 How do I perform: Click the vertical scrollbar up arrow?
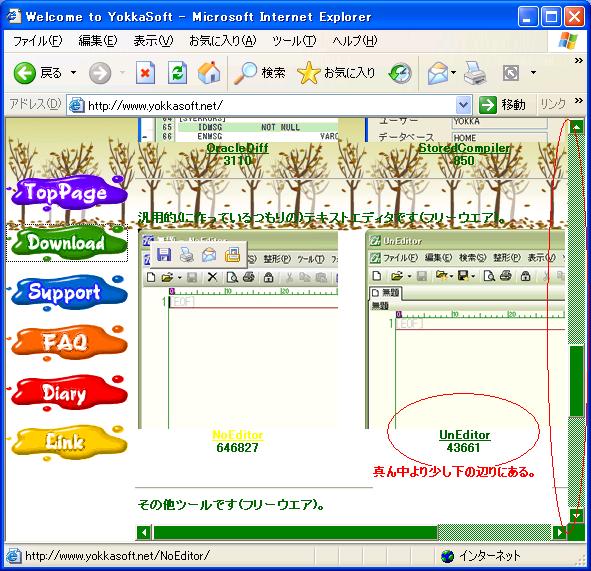pyautogui.click(x=576, y=127)
